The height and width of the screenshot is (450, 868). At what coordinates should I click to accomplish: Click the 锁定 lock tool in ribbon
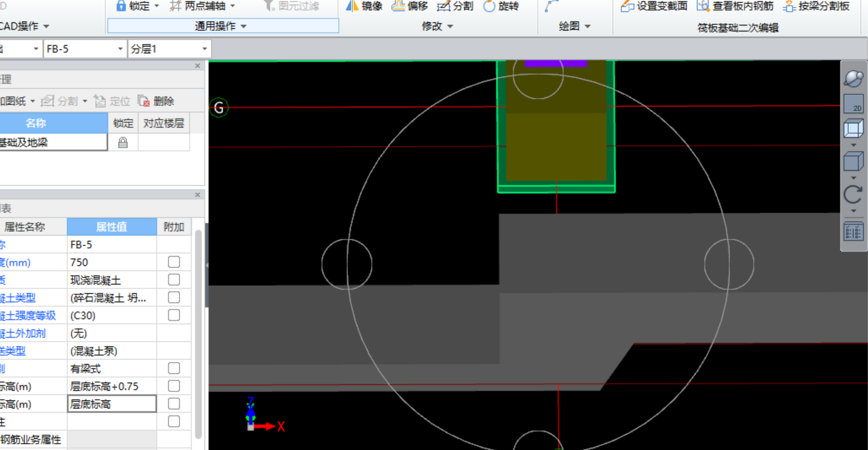pos(133,6)
